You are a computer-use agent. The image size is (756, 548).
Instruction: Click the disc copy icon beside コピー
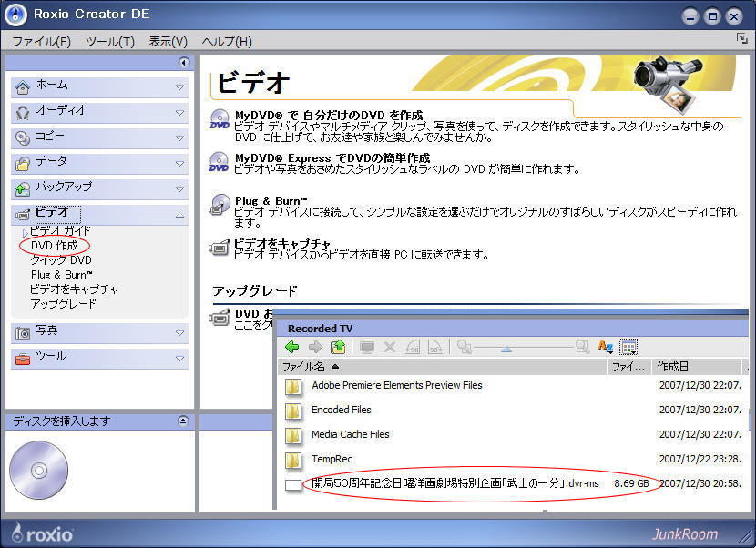[23, 138]
